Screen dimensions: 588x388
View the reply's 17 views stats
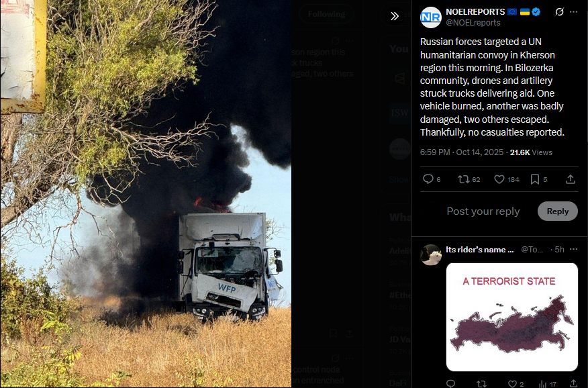(548, 384)
